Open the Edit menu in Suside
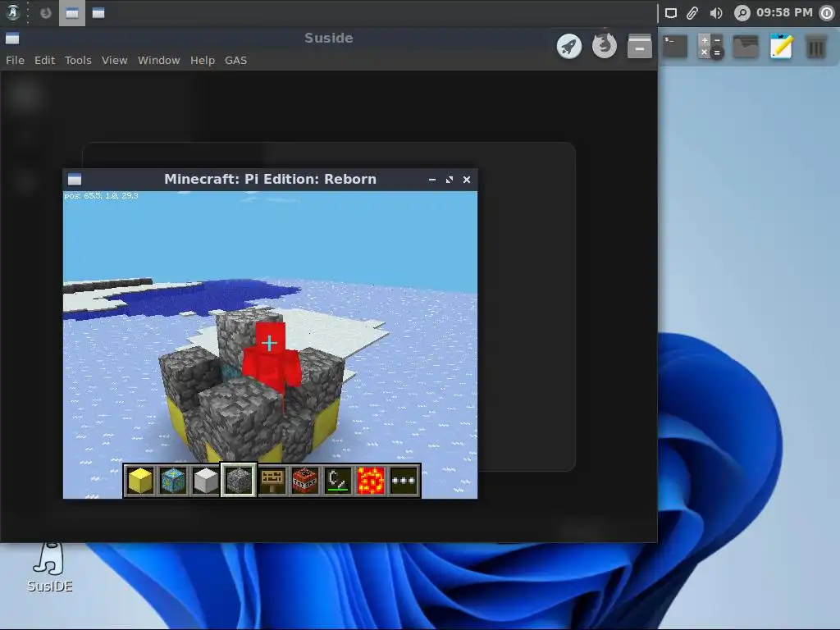 [x=44, y=61]
